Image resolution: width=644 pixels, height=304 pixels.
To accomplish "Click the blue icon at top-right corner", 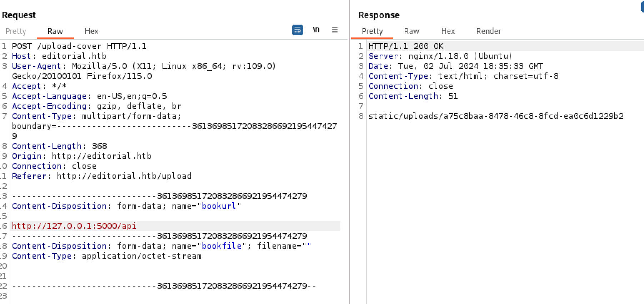I will click(642, 7).
